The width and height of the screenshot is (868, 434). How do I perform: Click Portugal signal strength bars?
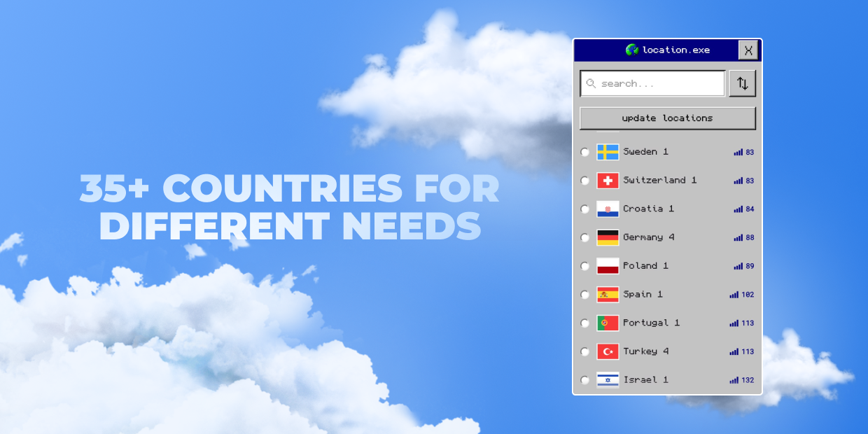point(734,323)
